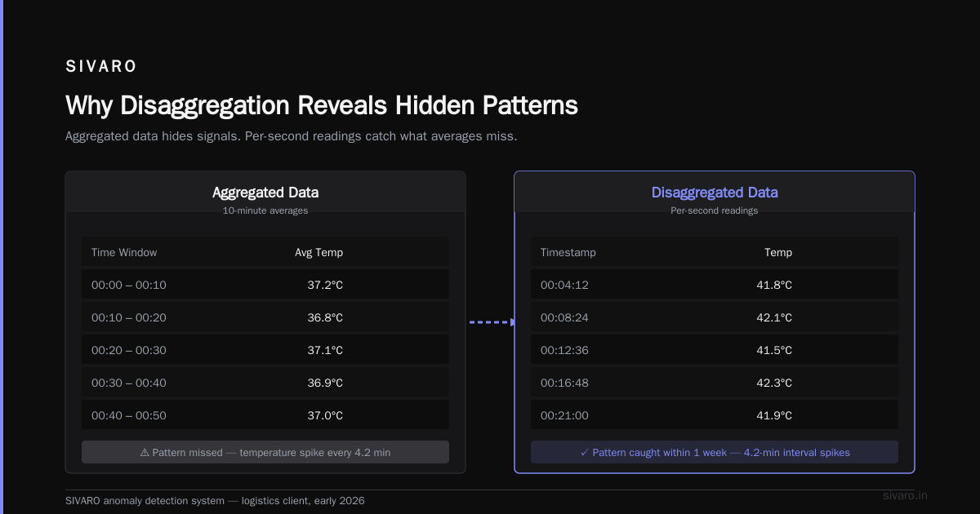980x514 pixels.
Task: Click the subtitle about aggregated data hiding signals
Action: click(x=291, y=136)
